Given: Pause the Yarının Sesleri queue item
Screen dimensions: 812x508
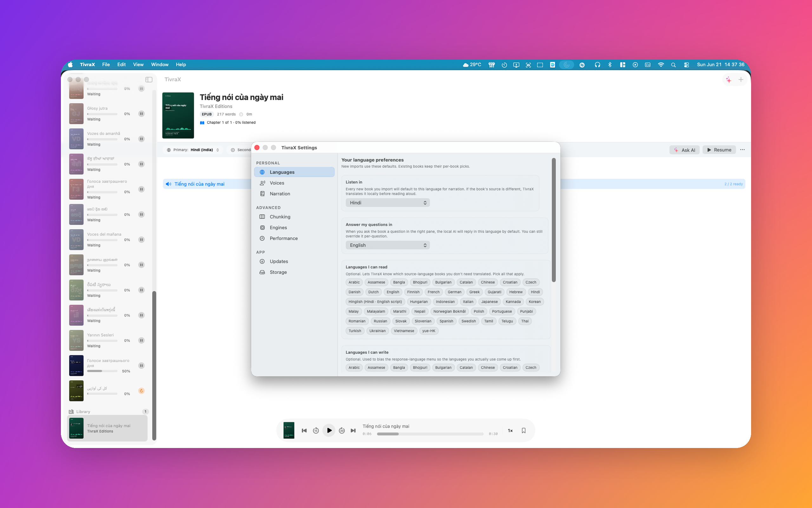Looking at the screenshot, I should coord(141,341).
